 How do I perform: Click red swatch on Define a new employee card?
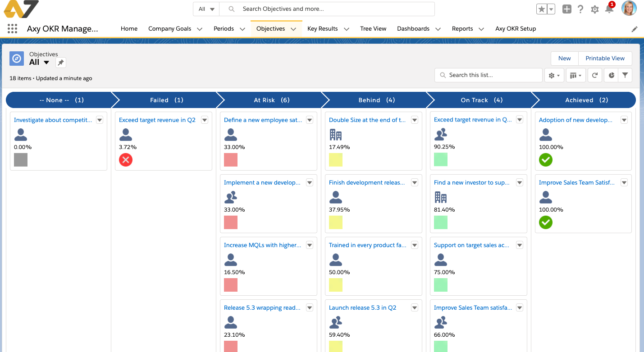[231, 160]
